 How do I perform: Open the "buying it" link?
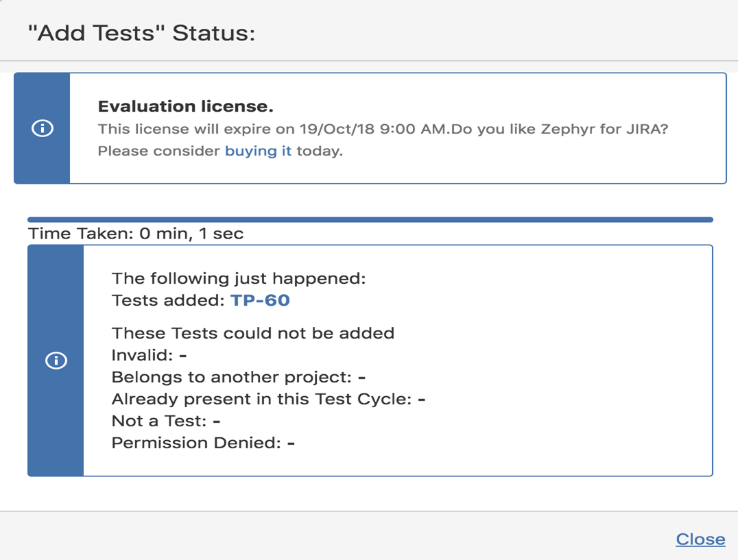(258, 151)
